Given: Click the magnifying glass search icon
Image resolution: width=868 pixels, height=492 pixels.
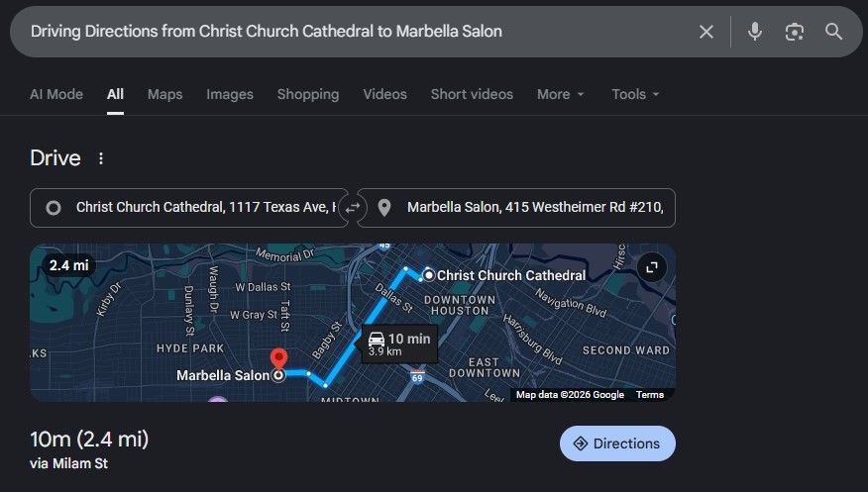Looking at the screenshot, I should tap(833, 32).
